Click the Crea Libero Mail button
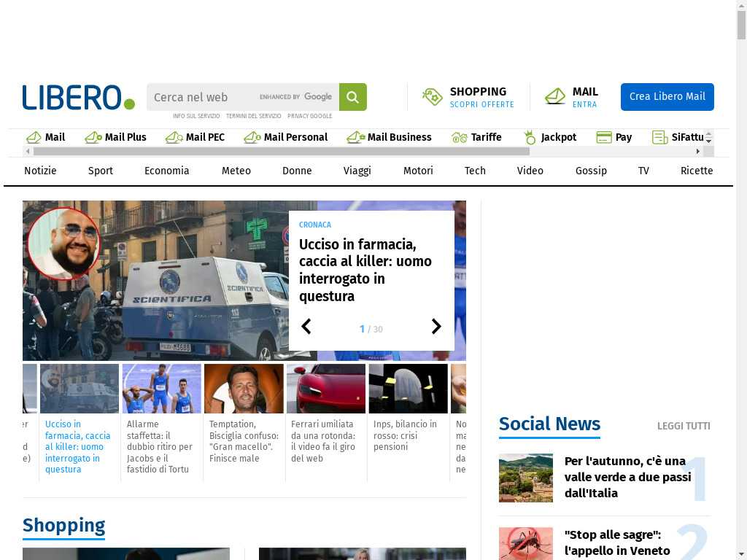This screenshot has width=747, height=560. [667, 97]
